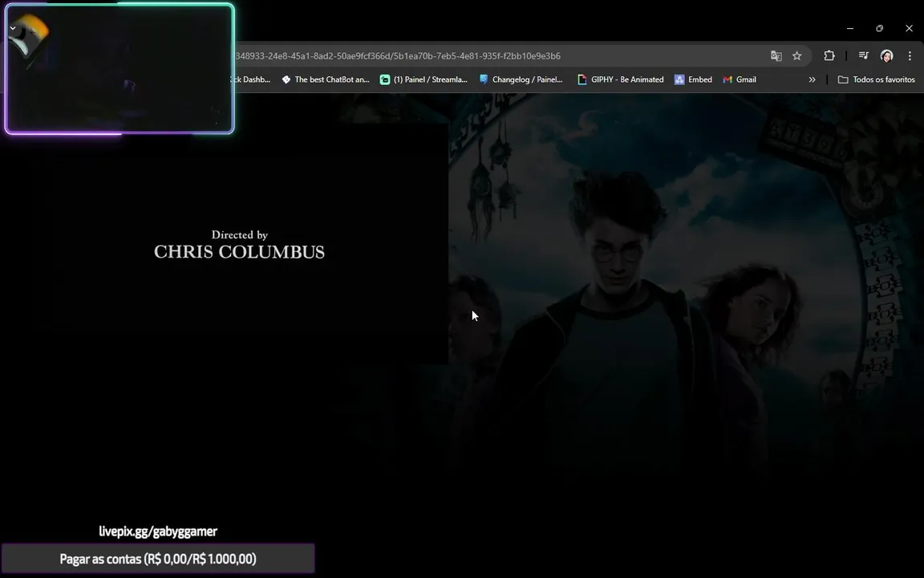Restore down the Chrome window
This screenshot has height=578, width=924.
tap(879, 28)
